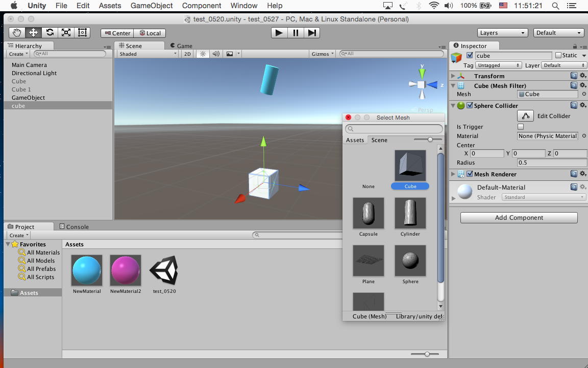Toggle handle rotation Local button

(150, 33)
